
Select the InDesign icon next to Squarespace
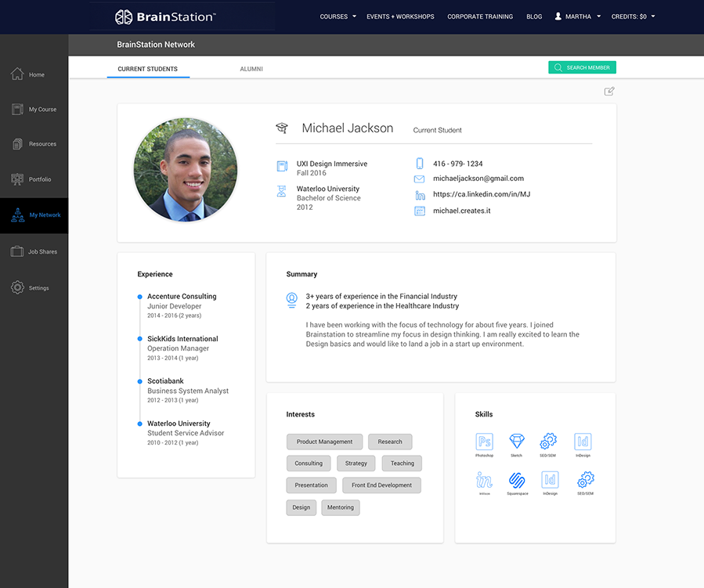pyautogui.click(x=550, y=480)
